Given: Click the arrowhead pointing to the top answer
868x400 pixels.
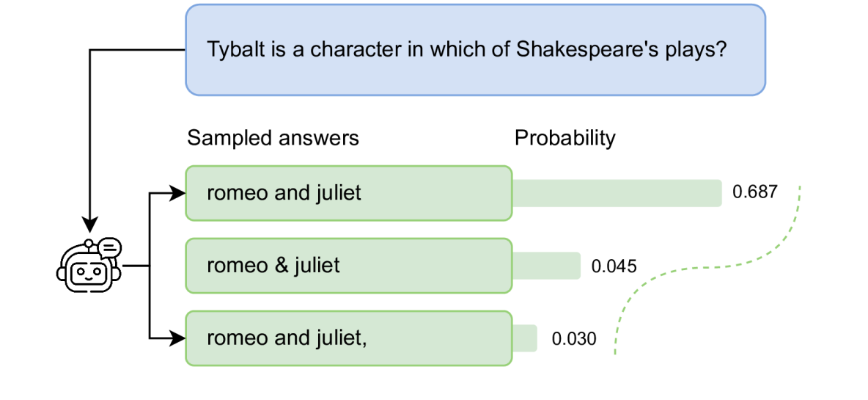Looking at the screenshot, I should pyautogui.click(x=177, y=193).
